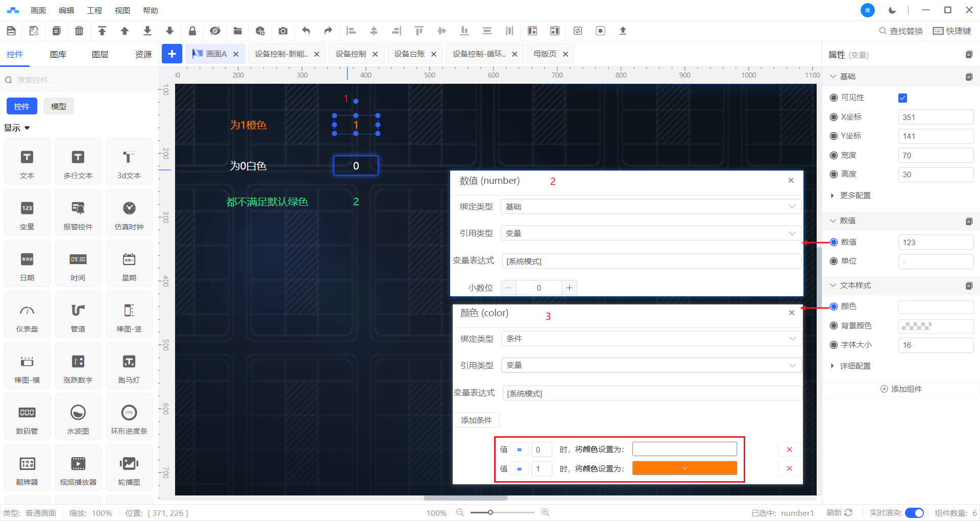This screenshot has width=980, height=521.
Task: Uncheck the 可见性 visibility checkbox
Action: pos(902,98)
